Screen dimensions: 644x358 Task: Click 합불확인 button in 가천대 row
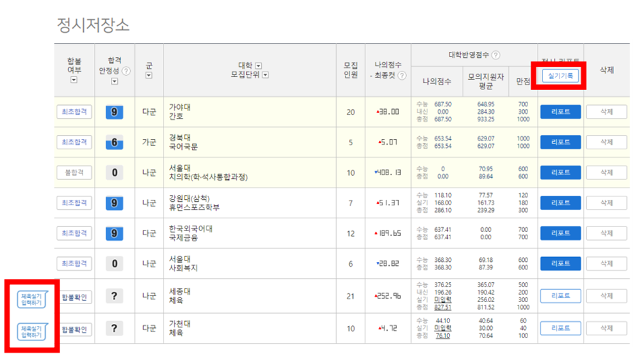pyautogui.click(x=75, y=329)
